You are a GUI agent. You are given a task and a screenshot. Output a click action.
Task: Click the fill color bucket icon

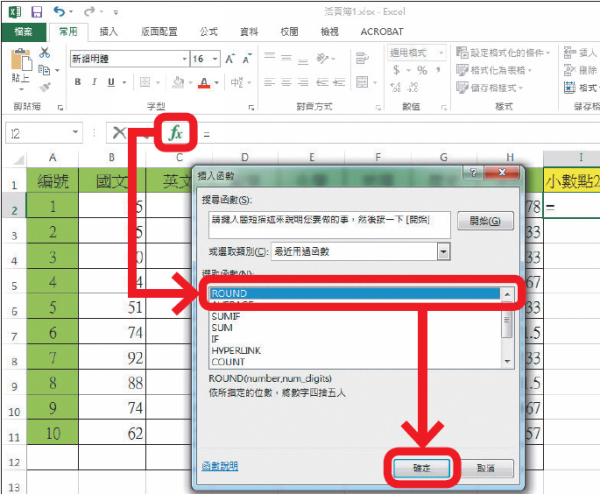[x=178, y=82]
